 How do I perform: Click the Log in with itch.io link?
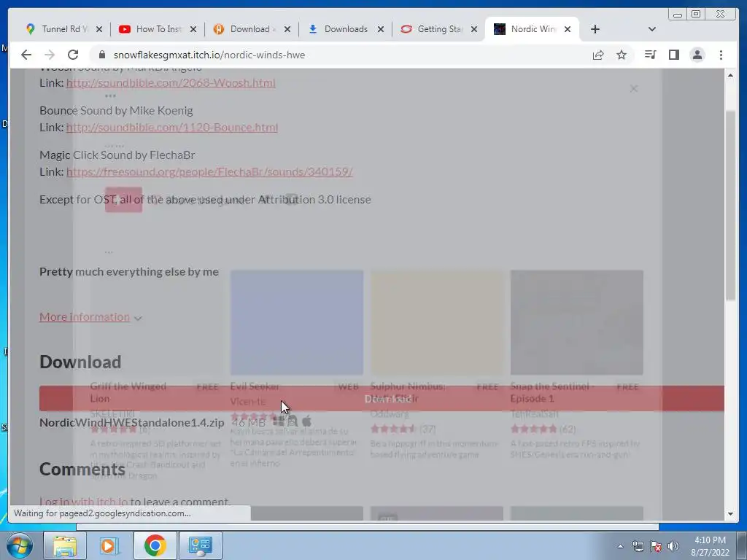tap(84, 502)
